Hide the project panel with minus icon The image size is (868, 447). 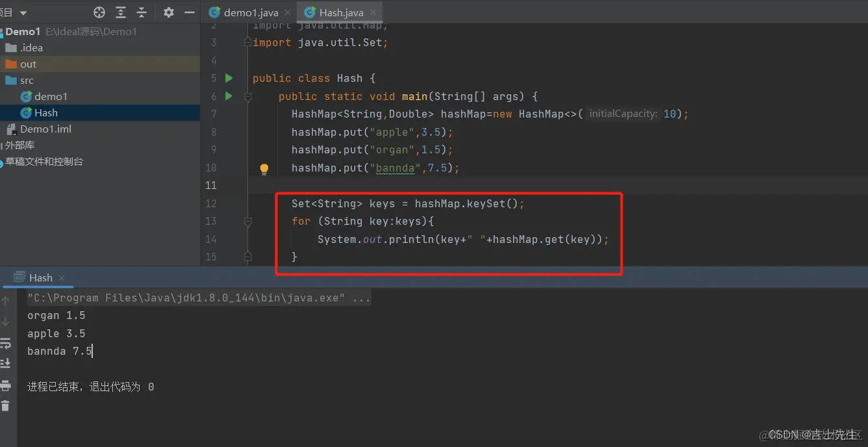190,12
